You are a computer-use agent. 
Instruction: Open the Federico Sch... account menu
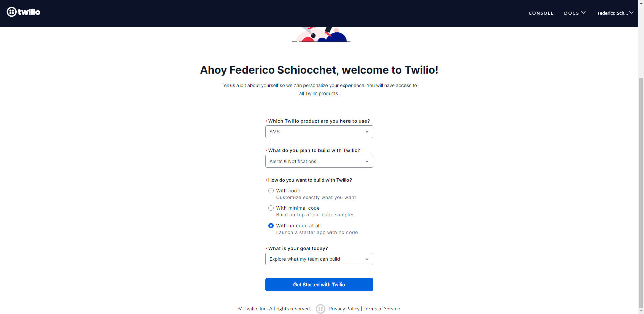[x=612, y=13]
